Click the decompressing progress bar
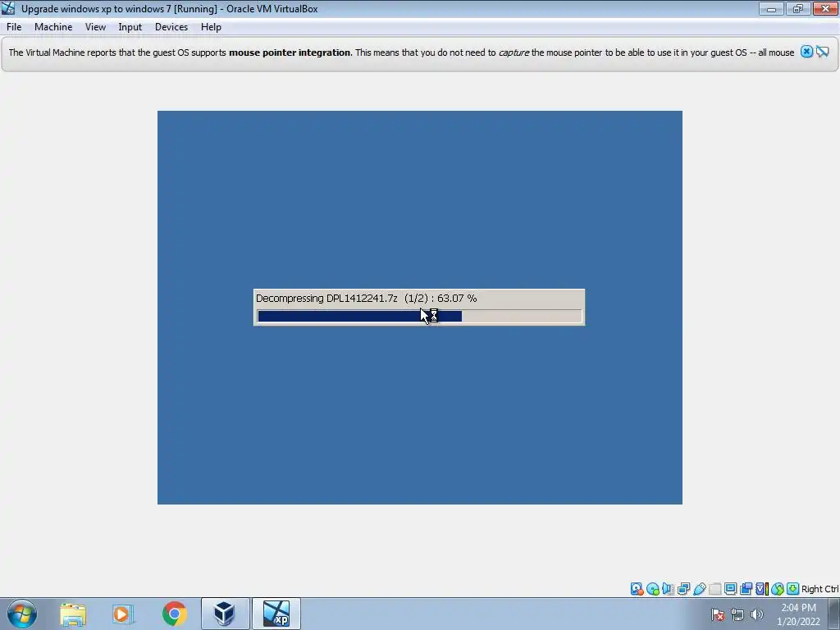 point(419,316)
